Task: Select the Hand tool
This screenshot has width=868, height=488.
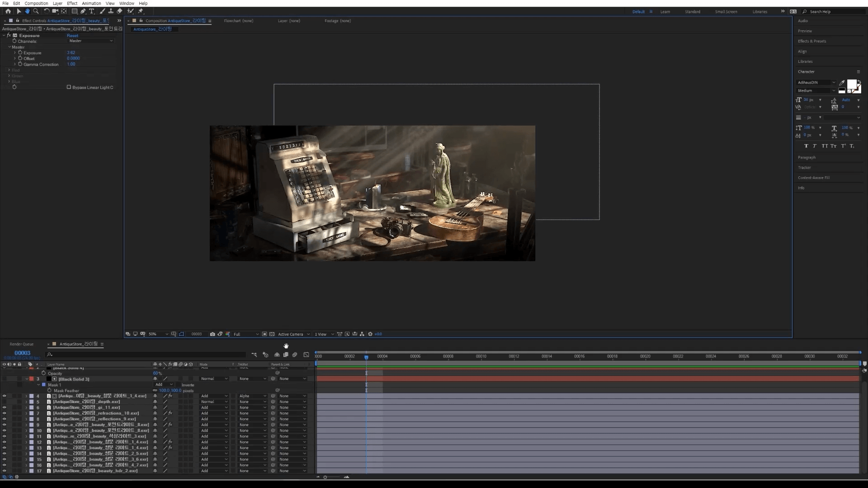Action: [x=27, y=11]
